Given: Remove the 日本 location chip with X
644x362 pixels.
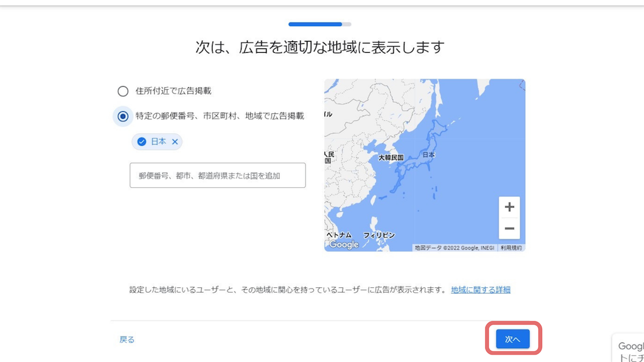Looking at the screenshot, I should point(175,141).
